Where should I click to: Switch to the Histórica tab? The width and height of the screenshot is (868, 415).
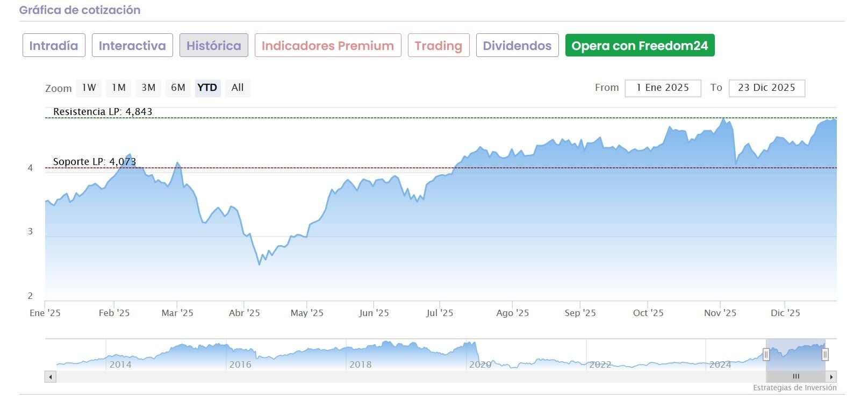click(x=213, y=46)
